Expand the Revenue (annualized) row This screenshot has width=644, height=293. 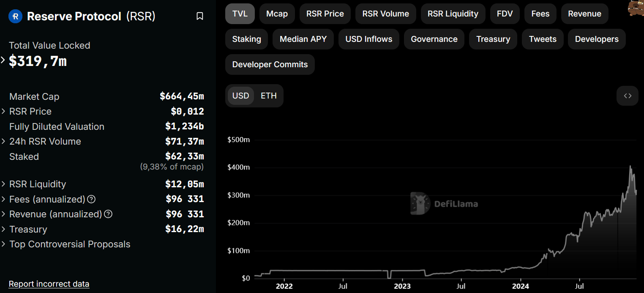(4, 214)
